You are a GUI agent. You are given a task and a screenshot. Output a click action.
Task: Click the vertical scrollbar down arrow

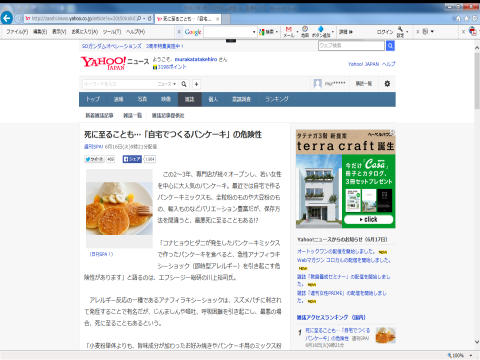tap(477, 342)
